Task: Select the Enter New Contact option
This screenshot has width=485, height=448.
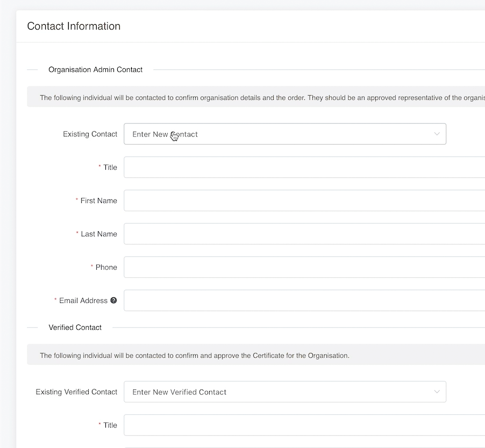Action: pyautogui.click(x=166, y=134)
